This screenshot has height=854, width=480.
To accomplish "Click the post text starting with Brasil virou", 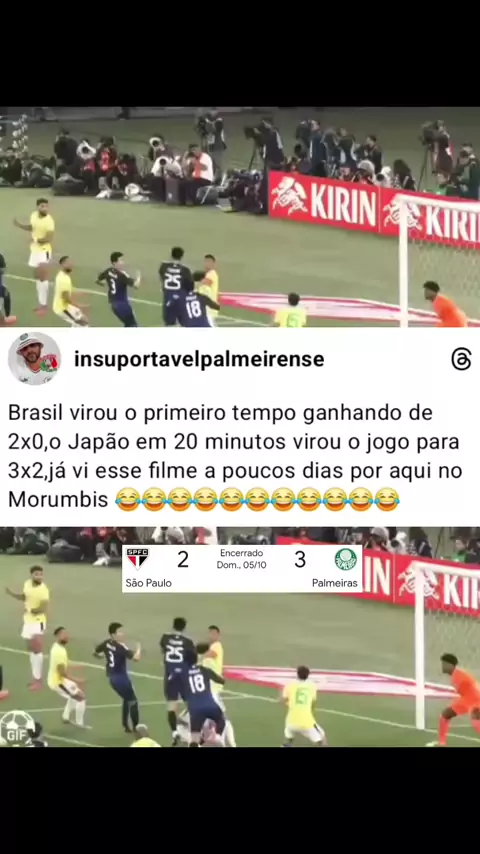I will pyautogui.click(x=235, y=456).
